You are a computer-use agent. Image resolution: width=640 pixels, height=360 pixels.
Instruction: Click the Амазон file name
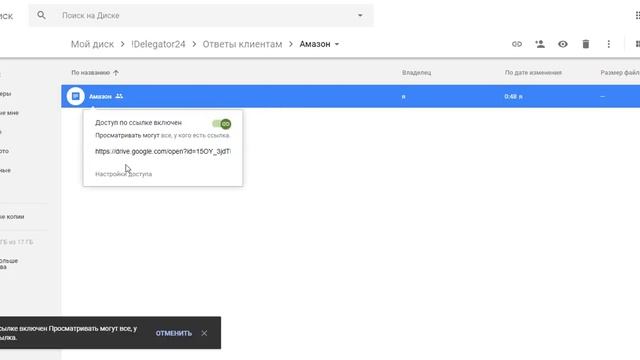[100, 96]
